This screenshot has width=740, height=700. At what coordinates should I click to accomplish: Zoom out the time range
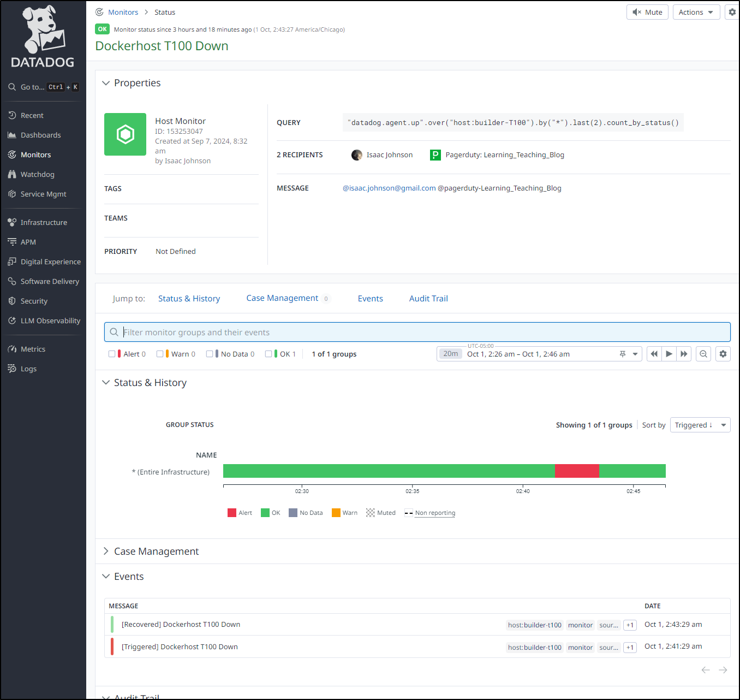coord(703,354)
